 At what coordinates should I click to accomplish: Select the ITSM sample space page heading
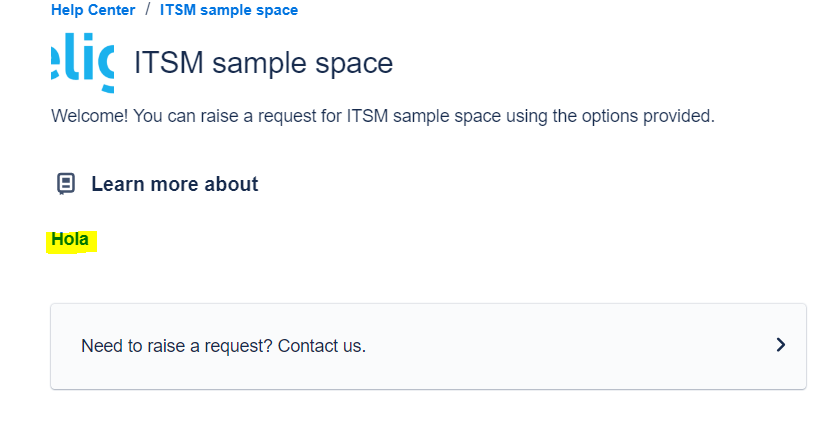click(263, 63)
